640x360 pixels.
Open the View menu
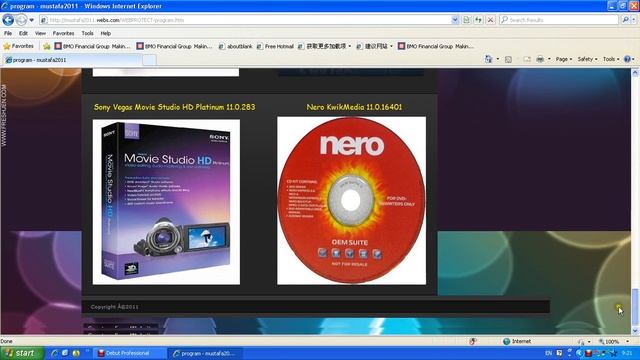point(40,33)
